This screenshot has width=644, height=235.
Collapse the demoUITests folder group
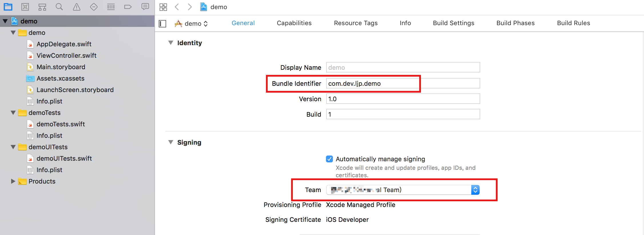13,147
